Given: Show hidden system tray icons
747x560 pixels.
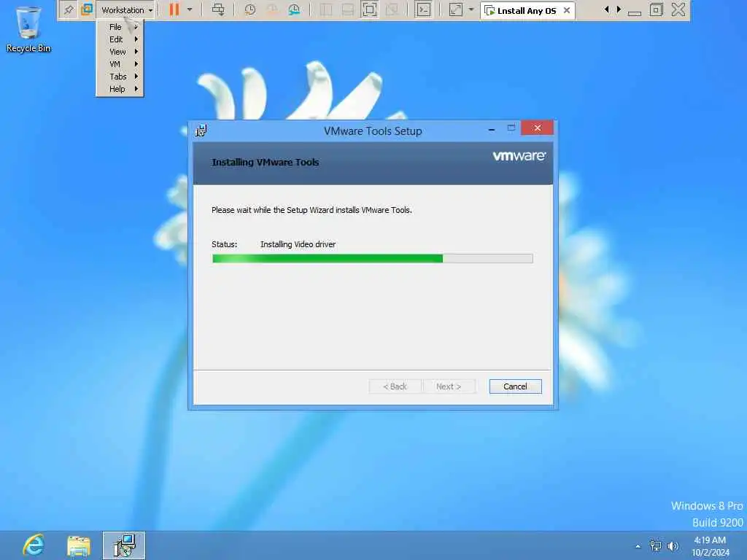Looking at the screenshot, I should pos(638,547).
